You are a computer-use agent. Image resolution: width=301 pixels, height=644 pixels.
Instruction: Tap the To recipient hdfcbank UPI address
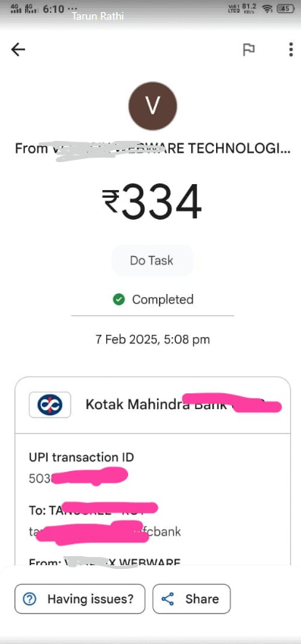[105, 531]
